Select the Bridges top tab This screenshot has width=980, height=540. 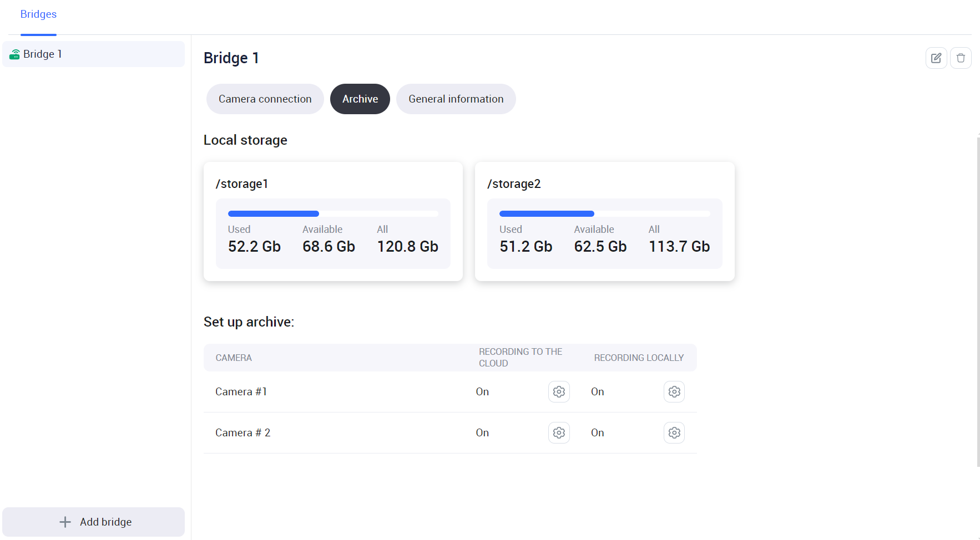pos(38,14)
